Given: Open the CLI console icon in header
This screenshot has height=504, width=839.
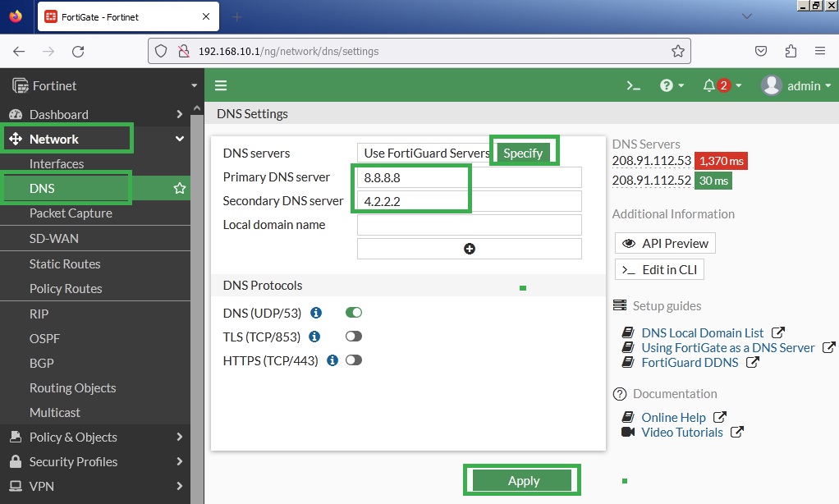Looking at the screenshot, I should (x=633, y=85).
